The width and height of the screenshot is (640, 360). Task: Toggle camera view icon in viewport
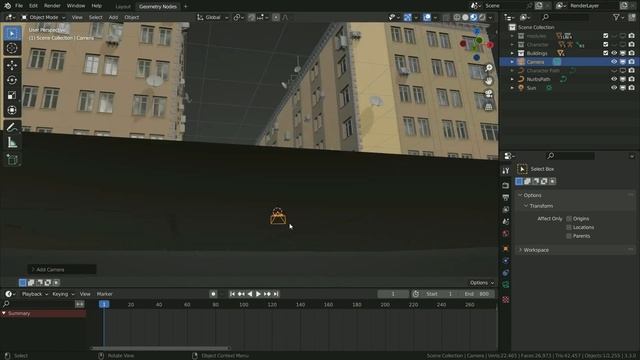pyautogui.click(x=489, y=94)
